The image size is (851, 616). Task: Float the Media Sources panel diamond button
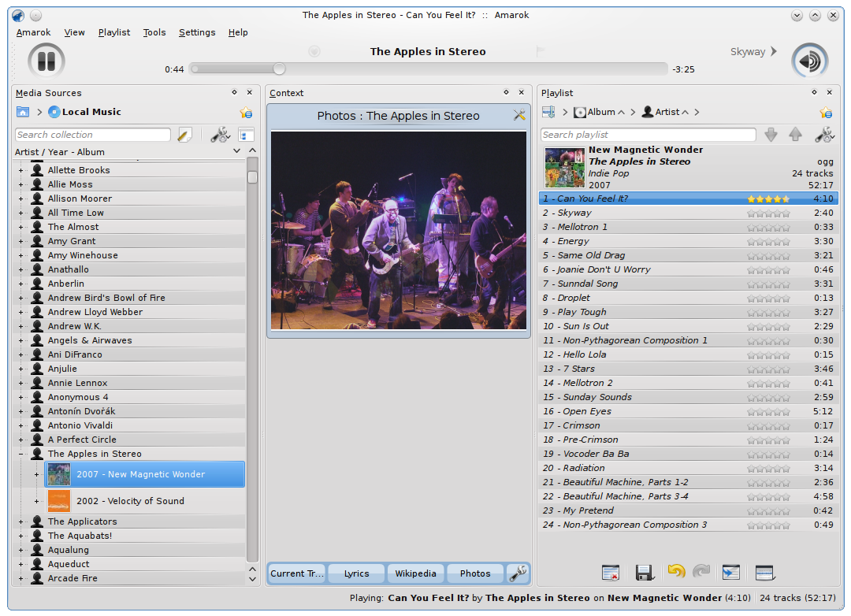(x=235, y=92)
